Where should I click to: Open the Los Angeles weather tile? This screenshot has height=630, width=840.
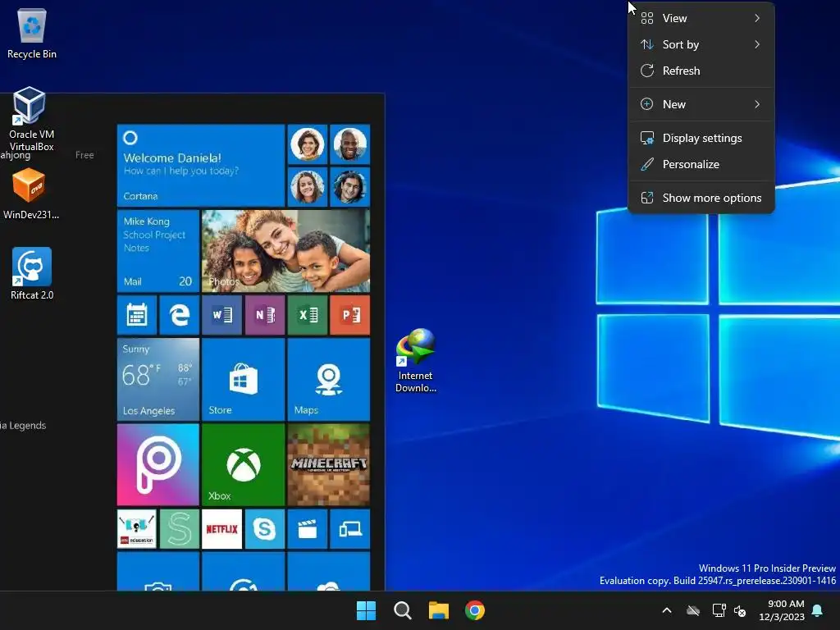point(158,379)
